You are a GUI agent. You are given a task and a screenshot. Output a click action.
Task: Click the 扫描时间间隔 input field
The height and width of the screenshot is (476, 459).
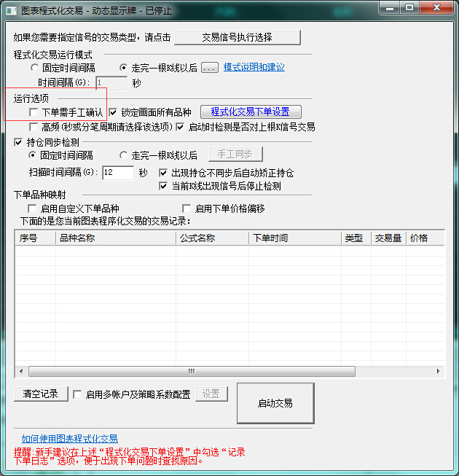(x=118, y=173)
